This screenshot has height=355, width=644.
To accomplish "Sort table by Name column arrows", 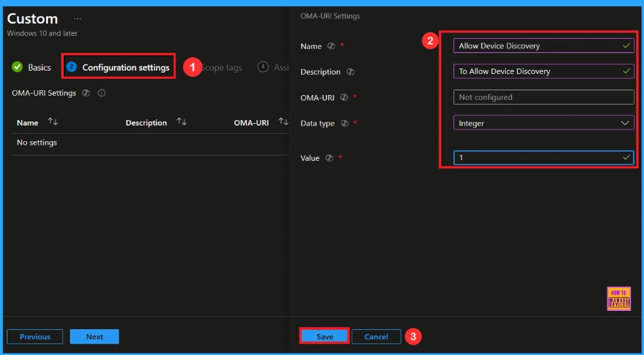I will (53, 122).
